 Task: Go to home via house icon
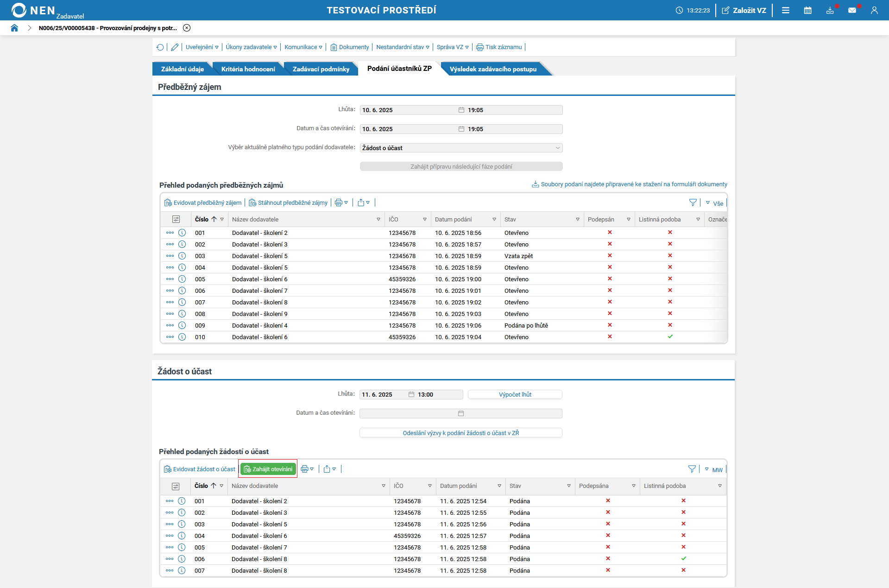click(14, 28)
